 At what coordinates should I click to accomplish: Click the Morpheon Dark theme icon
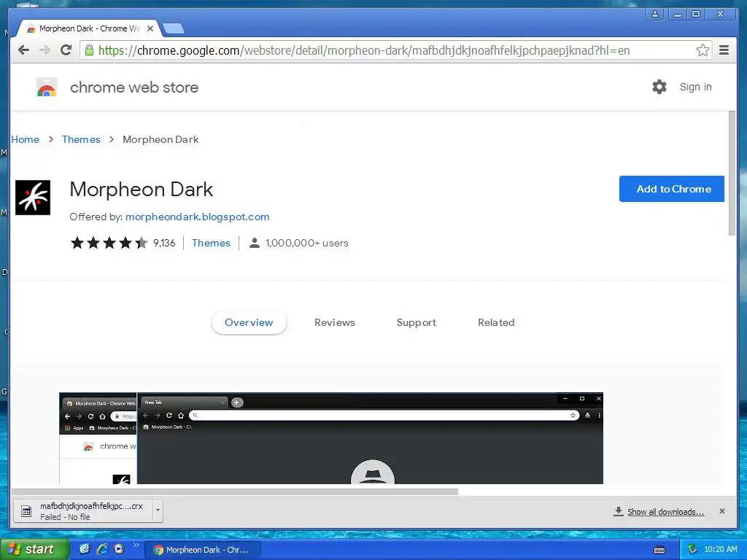33,198
